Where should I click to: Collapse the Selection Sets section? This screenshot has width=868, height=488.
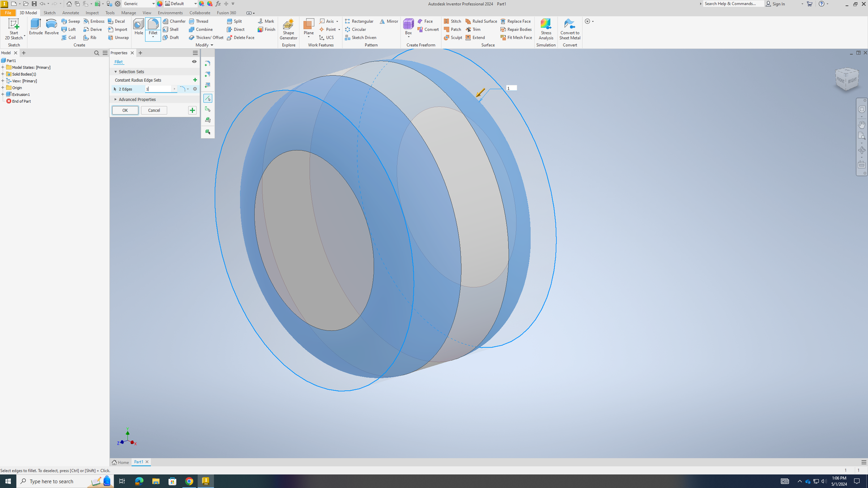pos(116,72)
